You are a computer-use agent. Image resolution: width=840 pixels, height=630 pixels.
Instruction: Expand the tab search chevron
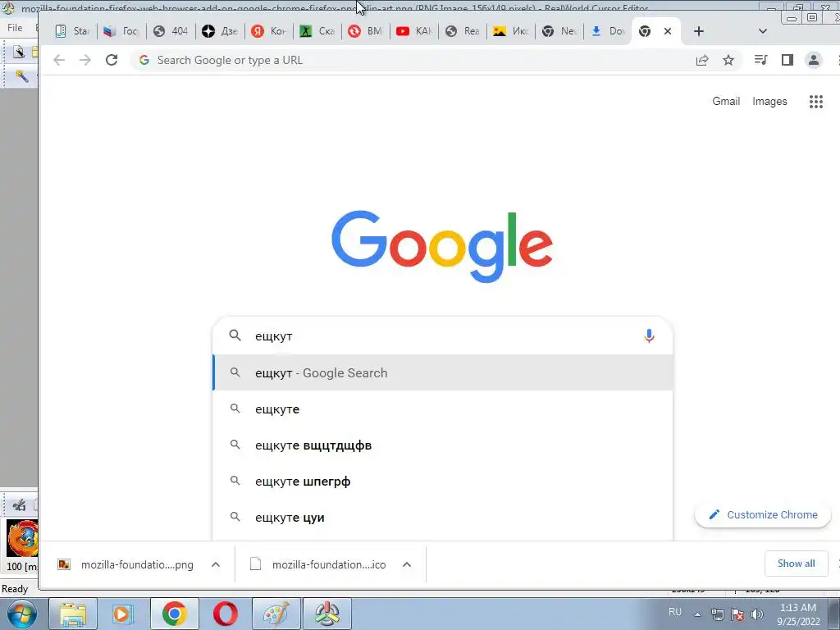click(763, 31)
